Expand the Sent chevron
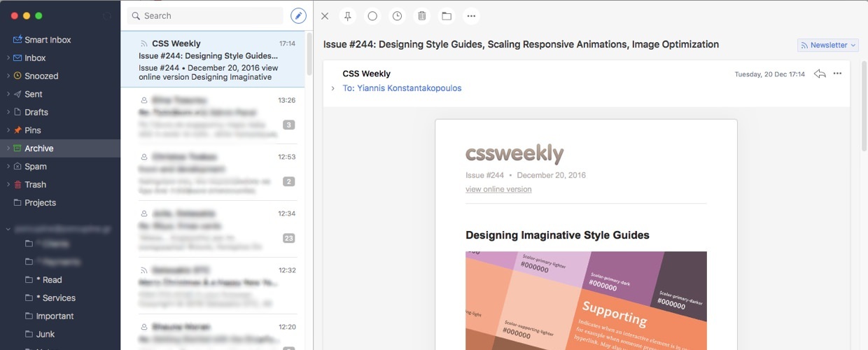Image resolution: width=868 pixels, height=350 pixels. 8,94
